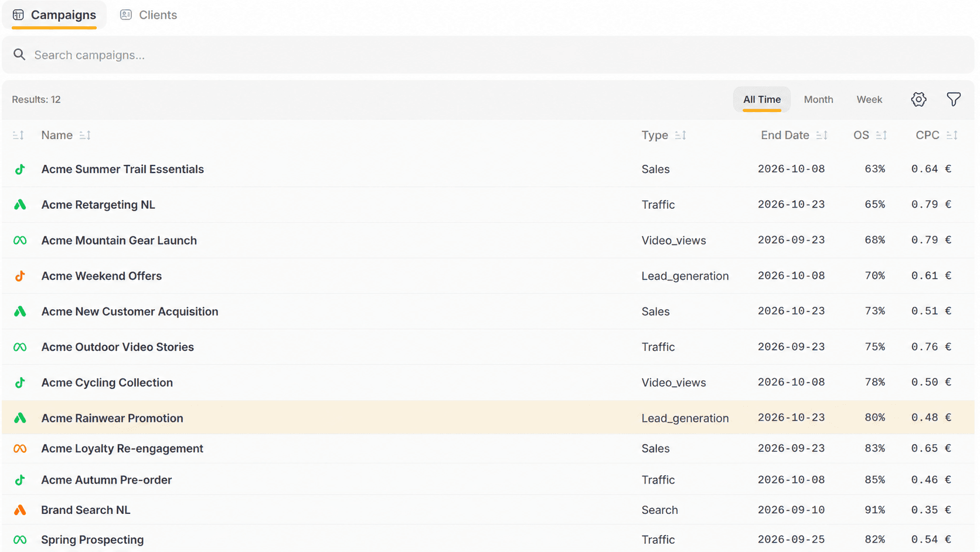Click the search magnifier icon
The width and height of the screenshot is (980, 552).
point(19,55)
